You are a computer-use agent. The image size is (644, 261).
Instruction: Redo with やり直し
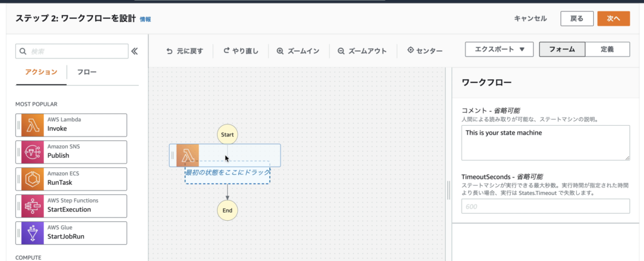pyautogui.click(x=241, y=51)
